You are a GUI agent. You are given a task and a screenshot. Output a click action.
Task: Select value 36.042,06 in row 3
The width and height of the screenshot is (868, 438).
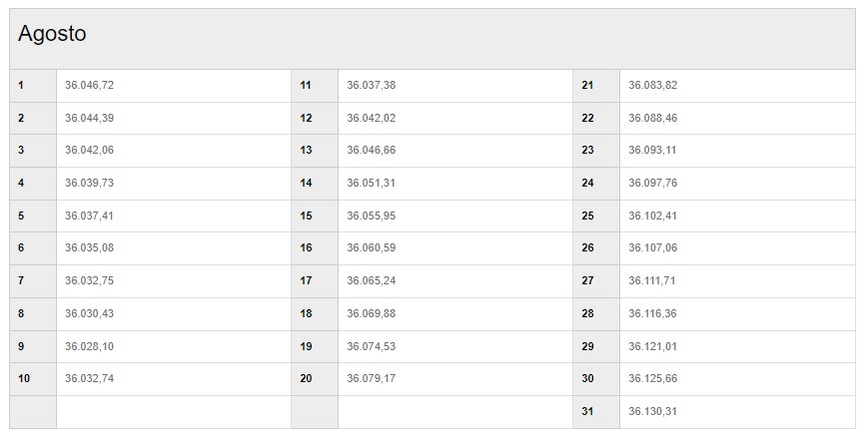point(89,151)
